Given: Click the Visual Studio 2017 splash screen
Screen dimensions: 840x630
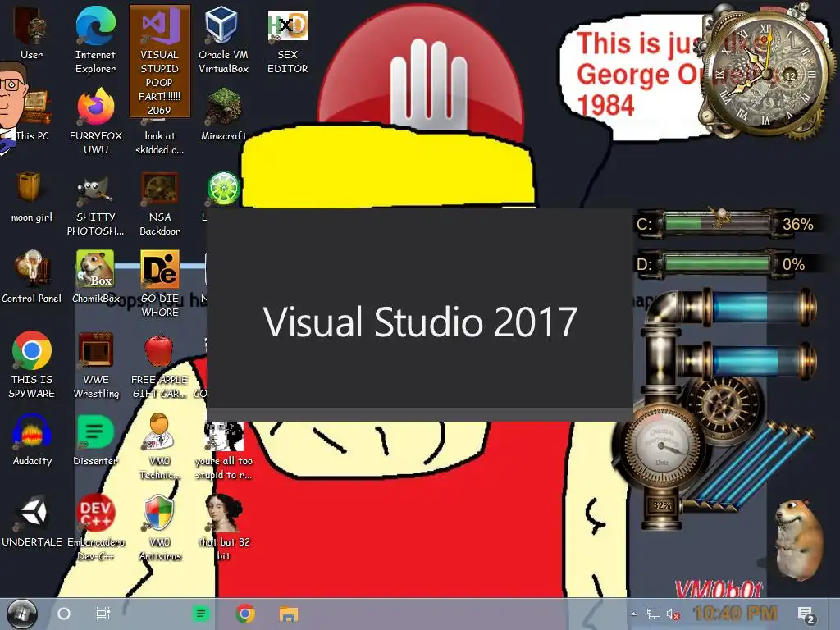Looking at the screenshot, I should pyautogui.click(x=419, y=314).
